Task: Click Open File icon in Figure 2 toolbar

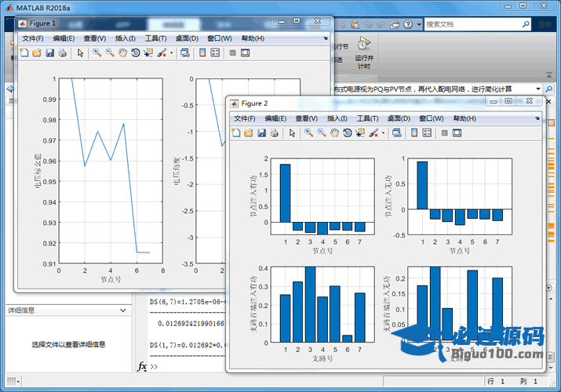Action: click(x=248, y=133)
